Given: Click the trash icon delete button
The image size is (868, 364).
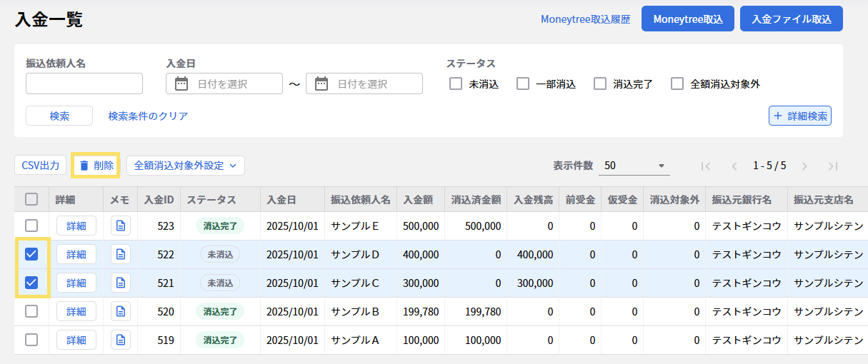Looking at the screenshot, I should coord(96,166).
